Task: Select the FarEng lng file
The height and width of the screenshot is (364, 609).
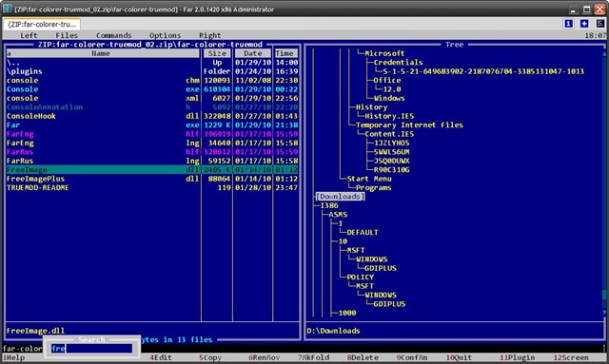Action: pos(152,143)
